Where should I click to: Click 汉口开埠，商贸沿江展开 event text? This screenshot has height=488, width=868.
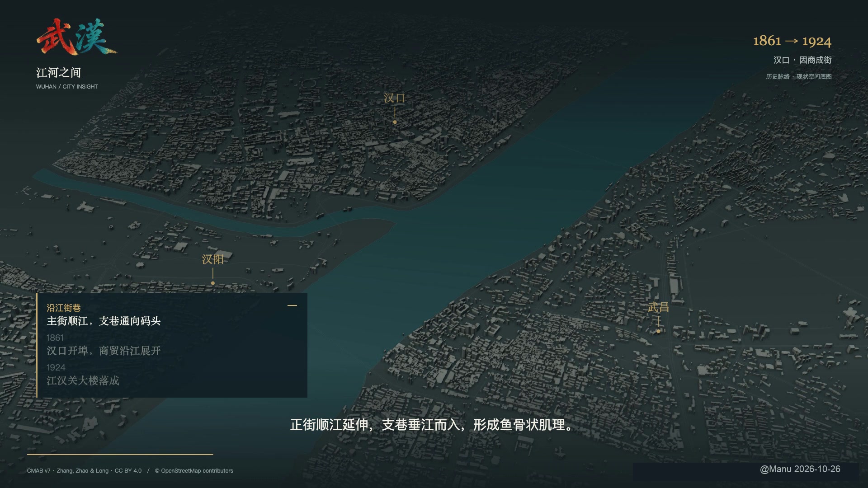pos(104,351)
